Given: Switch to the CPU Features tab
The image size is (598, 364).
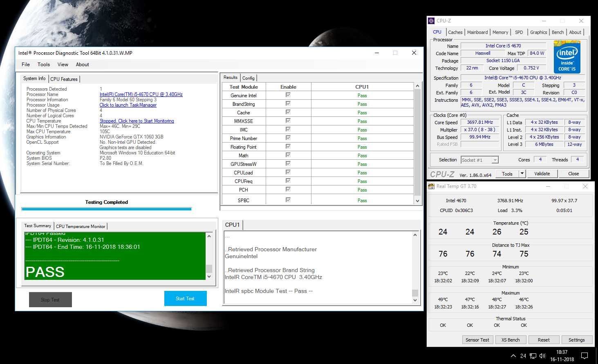Looking at the screenshot, I should pos(64,79).
